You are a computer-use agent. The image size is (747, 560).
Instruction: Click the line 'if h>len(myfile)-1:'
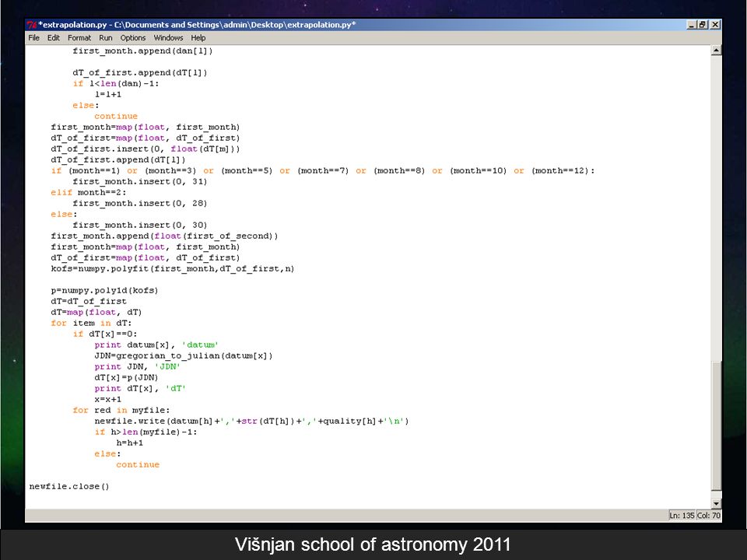click(146, 432)
